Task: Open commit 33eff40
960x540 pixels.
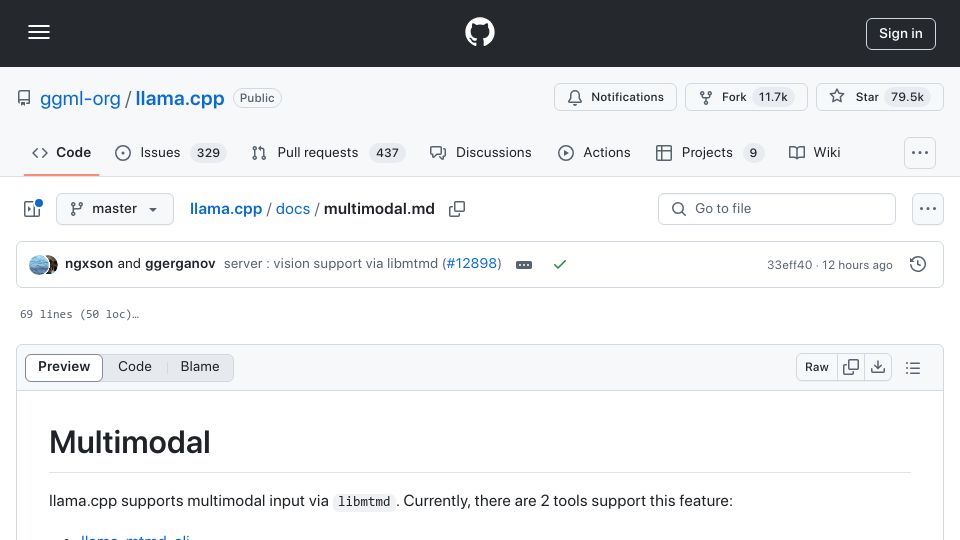Action: point(789,265)
